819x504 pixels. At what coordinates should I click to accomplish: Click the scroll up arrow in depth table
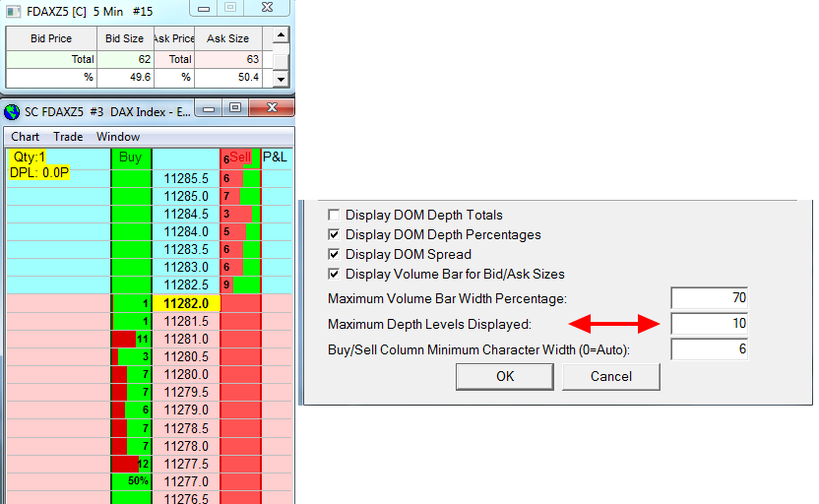[281, 35]
